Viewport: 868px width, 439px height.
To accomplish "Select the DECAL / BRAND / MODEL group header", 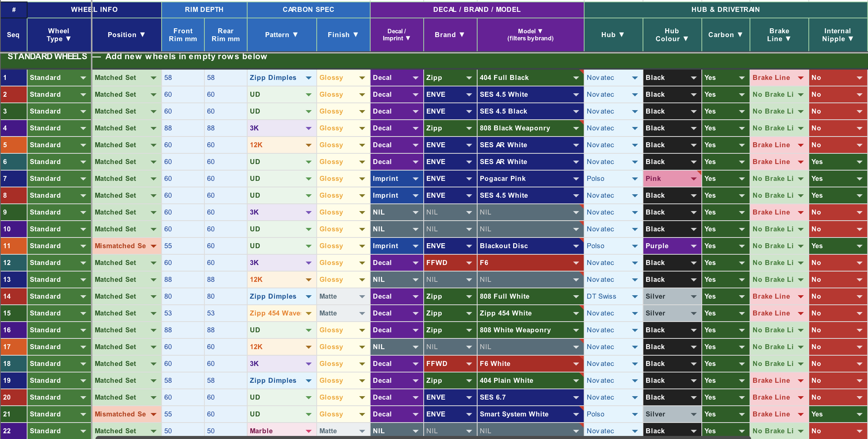I will [x=477, y=10].
